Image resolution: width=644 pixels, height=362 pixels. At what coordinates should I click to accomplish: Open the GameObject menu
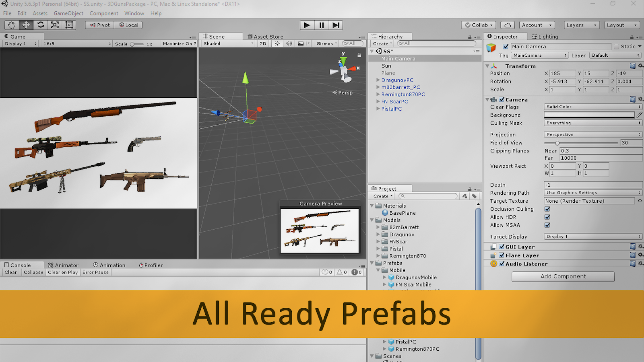(68, 13)
